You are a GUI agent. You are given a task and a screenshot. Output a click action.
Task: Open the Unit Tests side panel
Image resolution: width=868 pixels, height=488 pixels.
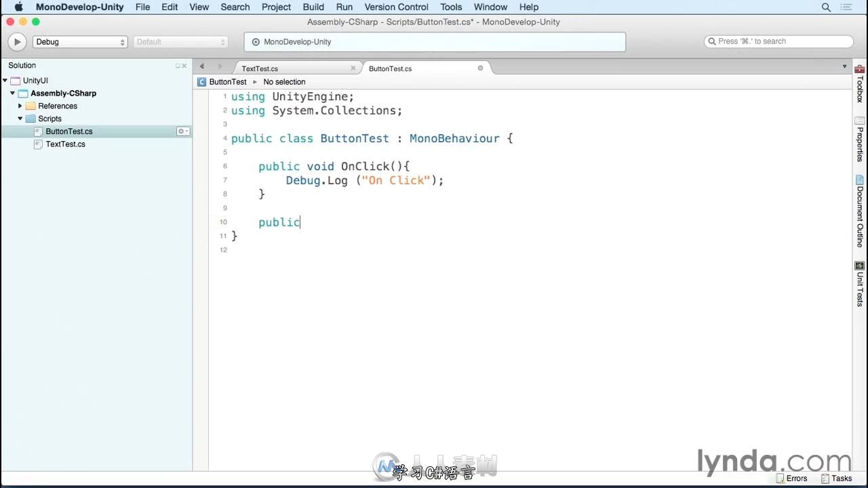[859, 284]
